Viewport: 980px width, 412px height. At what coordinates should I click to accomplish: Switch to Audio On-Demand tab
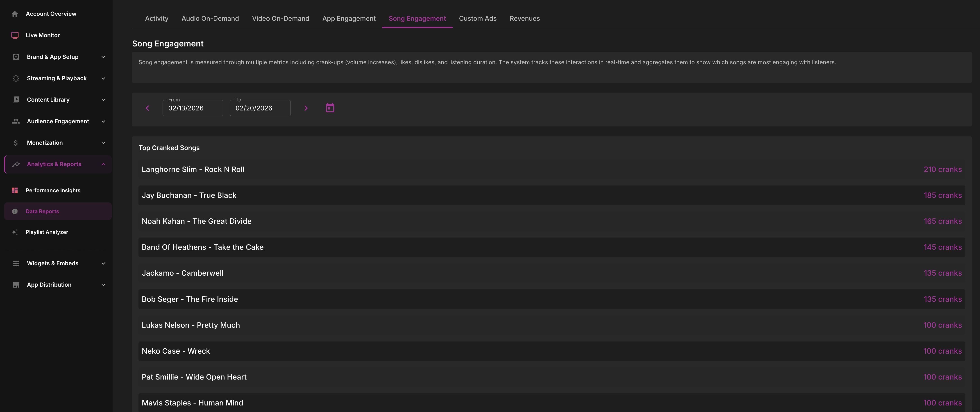[x=210, y=19]
